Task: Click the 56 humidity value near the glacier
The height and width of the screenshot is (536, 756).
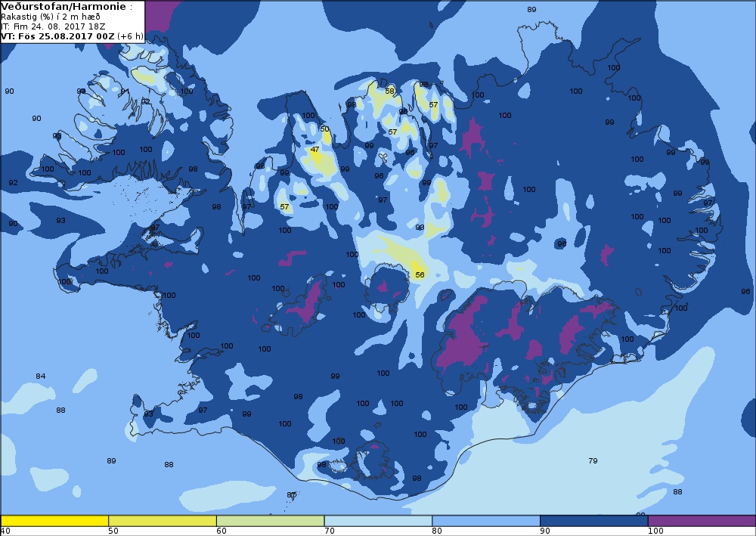Action: (x=420, y=274)
